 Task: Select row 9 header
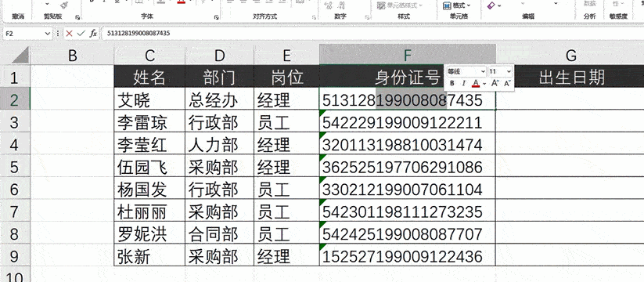(15, 255)
